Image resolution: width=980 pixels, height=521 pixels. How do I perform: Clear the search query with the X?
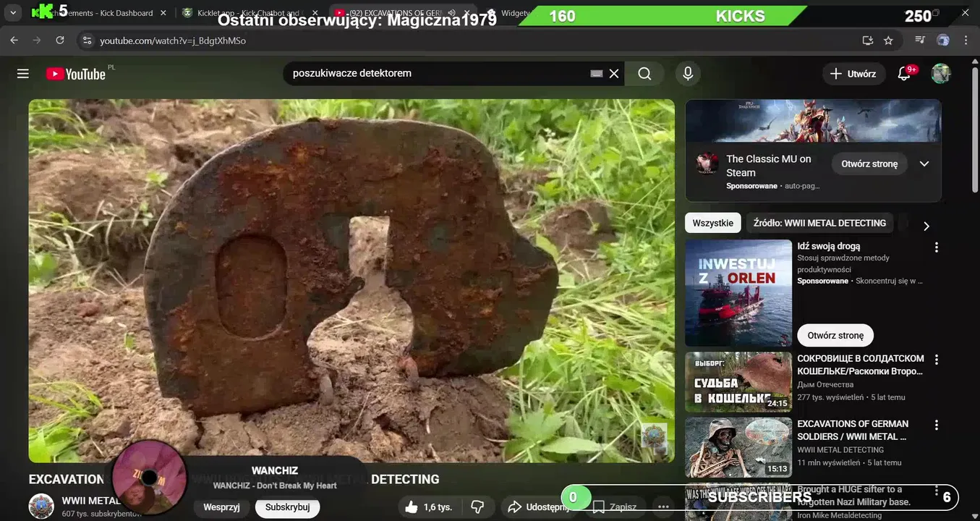(x=614, y=73)
